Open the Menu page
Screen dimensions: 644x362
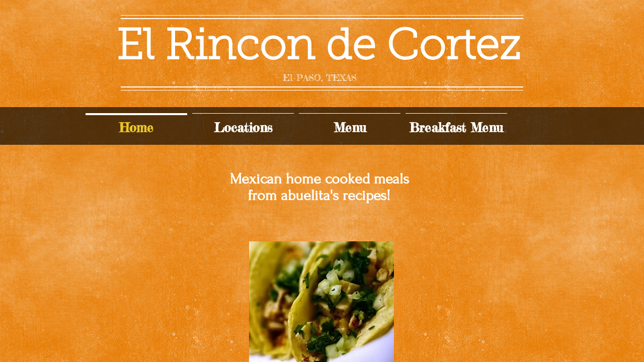[x=350, y=128]
